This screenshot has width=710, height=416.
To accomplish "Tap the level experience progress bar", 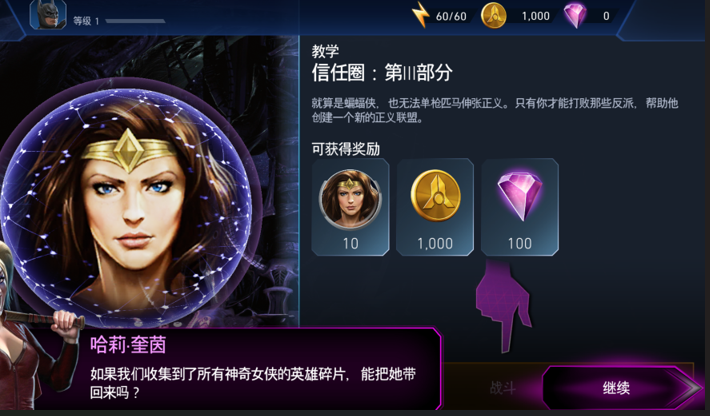I will (135, 21).
